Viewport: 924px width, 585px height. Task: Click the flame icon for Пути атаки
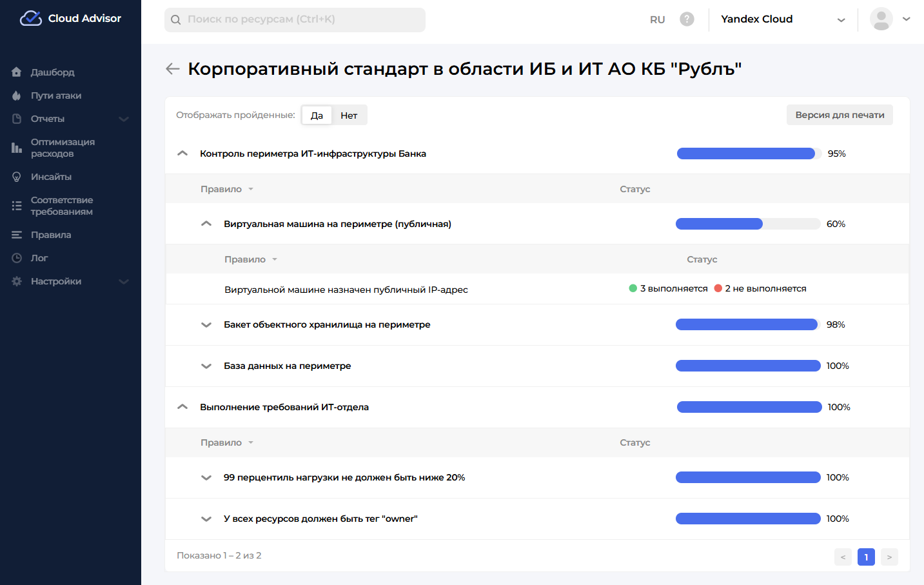coord(17,95)
